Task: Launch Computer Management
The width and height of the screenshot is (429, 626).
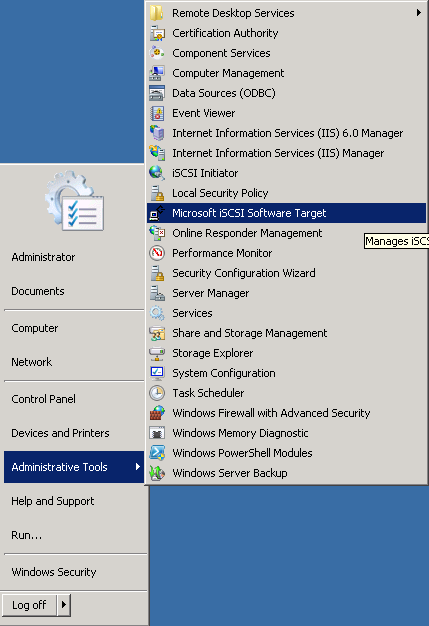Action: point(286,73)
